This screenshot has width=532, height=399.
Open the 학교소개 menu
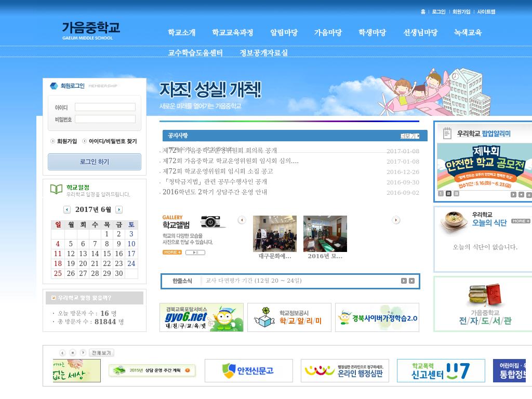pyautogui.click(x=181, y=32)
